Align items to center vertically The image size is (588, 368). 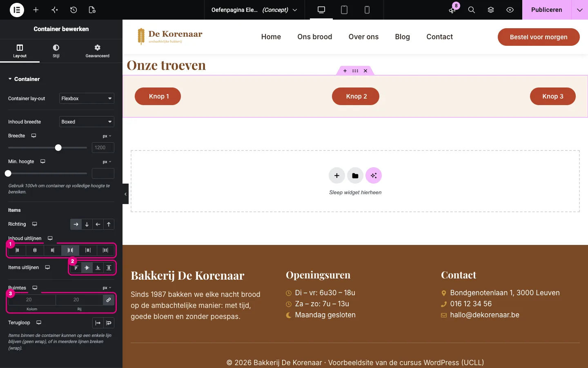pyautogui.click(x=87, y=268)
